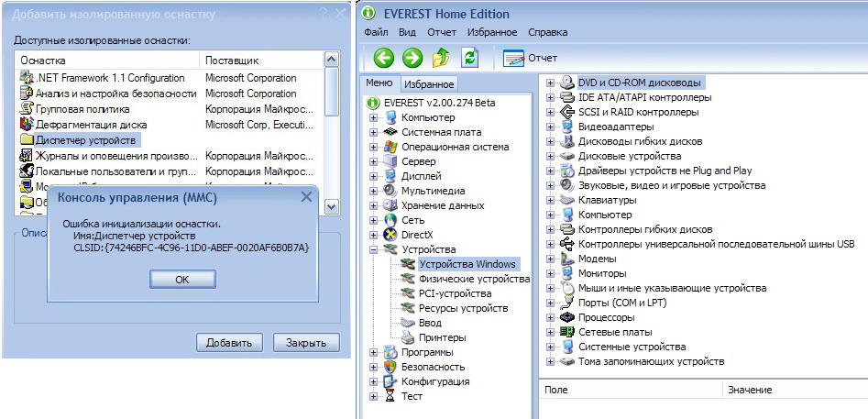Expand the Системная плата tree node
The width and height of the screenshot is (868, 419).
pyautogui.click(x=374, y=132)
